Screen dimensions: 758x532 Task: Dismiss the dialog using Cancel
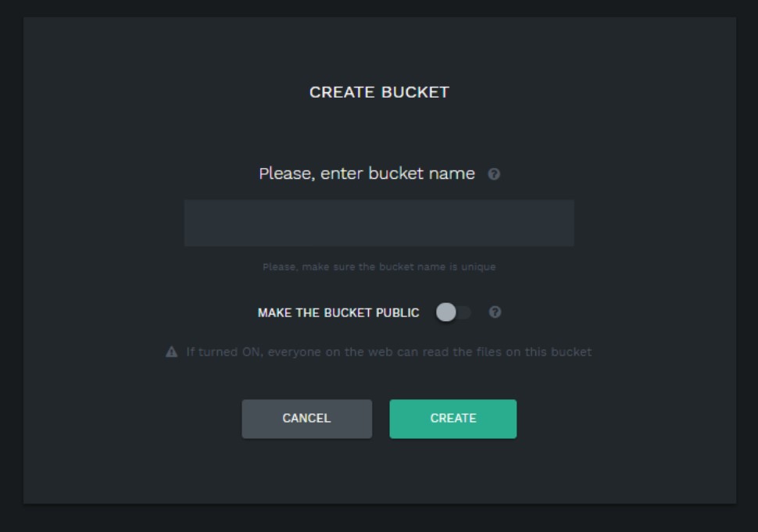(306, 419)
